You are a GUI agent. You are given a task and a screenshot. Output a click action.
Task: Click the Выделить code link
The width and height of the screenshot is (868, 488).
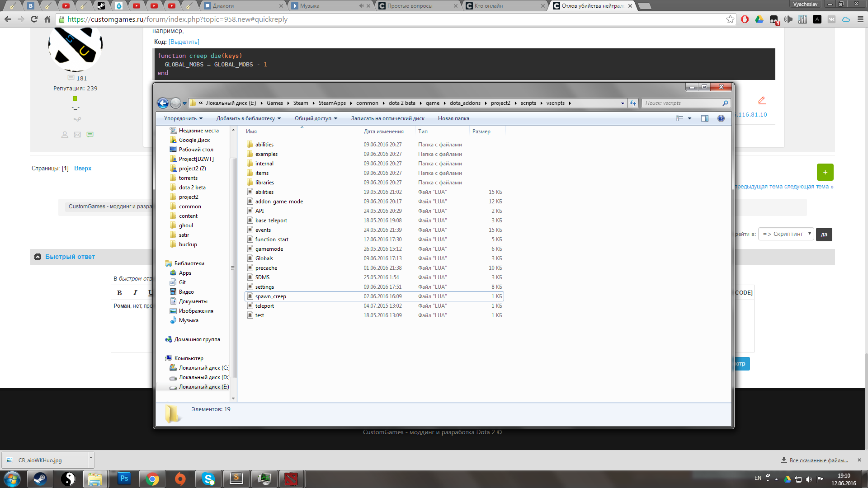(x=184, y=42)
